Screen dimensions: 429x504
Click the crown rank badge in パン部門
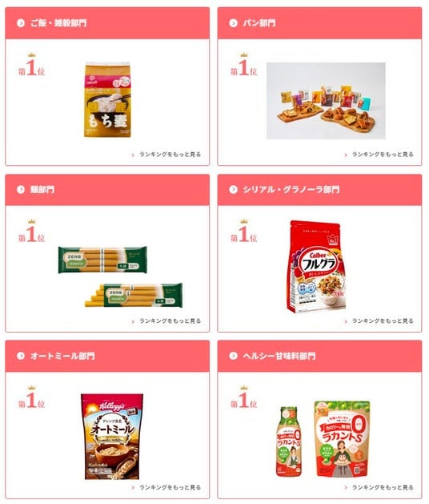tap(244, 64)
